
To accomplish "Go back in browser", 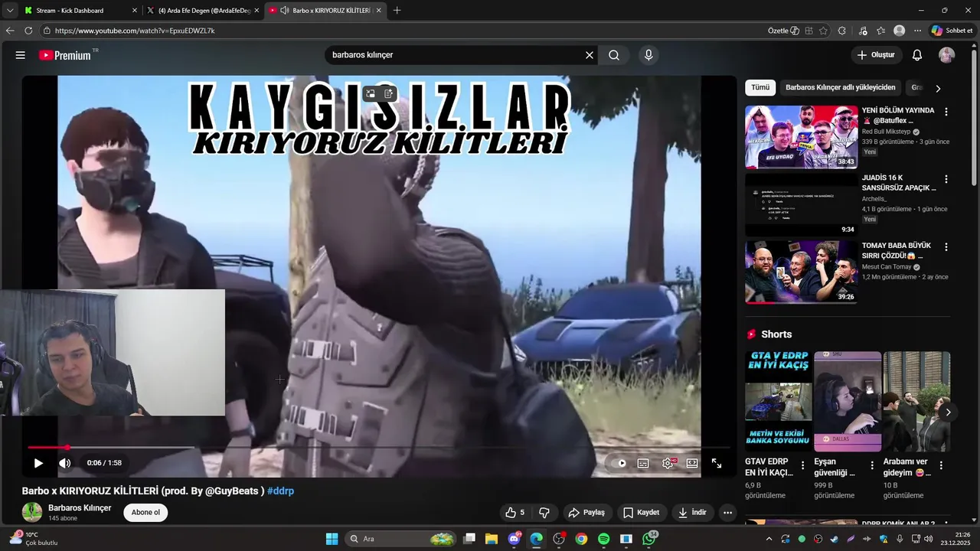I will 10,31.
